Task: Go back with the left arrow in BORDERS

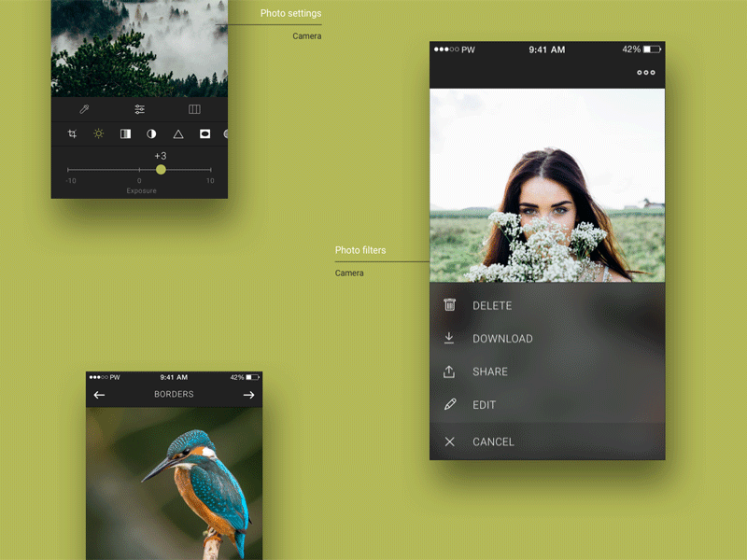Action: click(99, 395)
